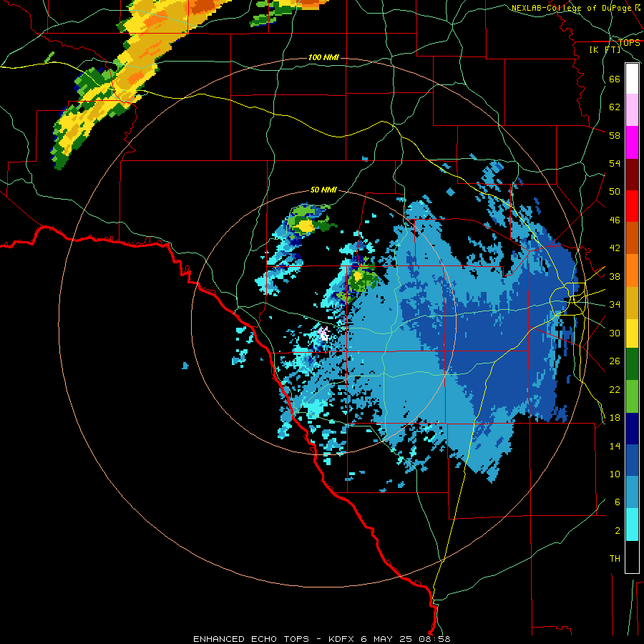Click the 'TH' threshold label
The image size is (644, 644).
pos(615,559)
